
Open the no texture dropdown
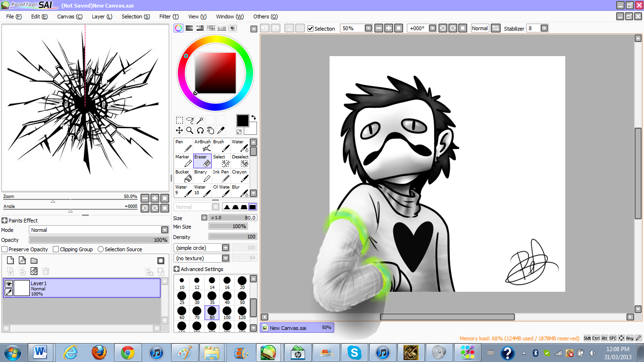tap(225, 258)
